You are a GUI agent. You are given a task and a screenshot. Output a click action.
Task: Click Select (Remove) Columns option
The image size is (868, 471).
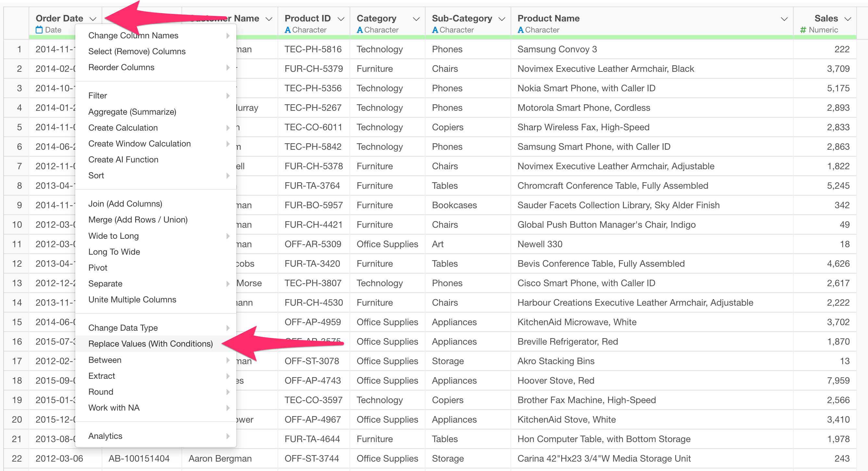click(136, 51)
